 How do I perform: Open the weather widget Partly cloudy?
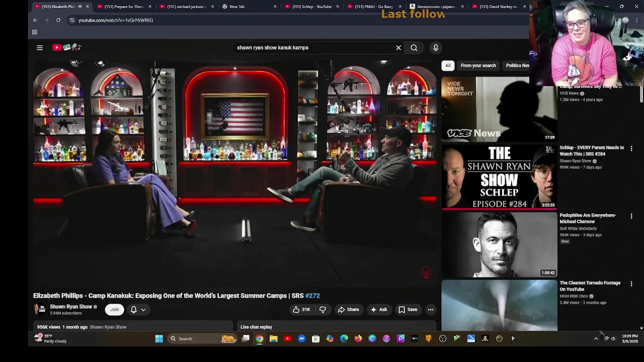coord(50,338)
